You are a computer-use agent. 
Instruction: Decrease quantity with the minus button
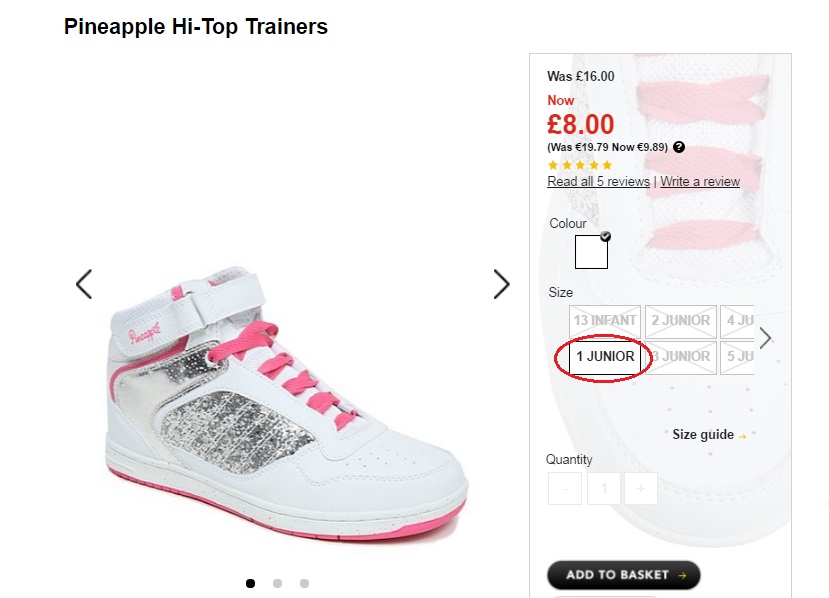(x=565, y=489)
